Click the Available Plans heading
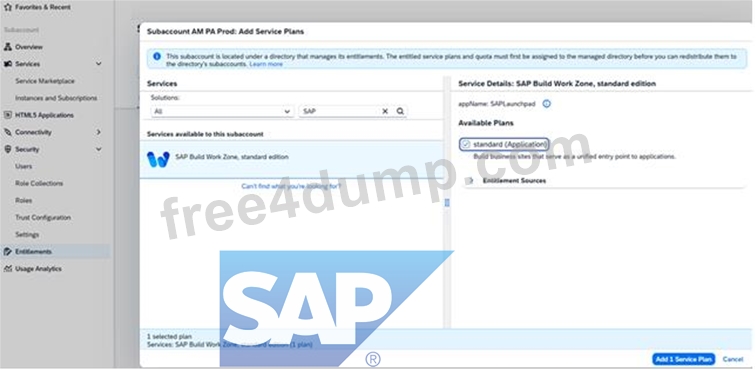This screenshot has height=370, width=756. (486, 123)
